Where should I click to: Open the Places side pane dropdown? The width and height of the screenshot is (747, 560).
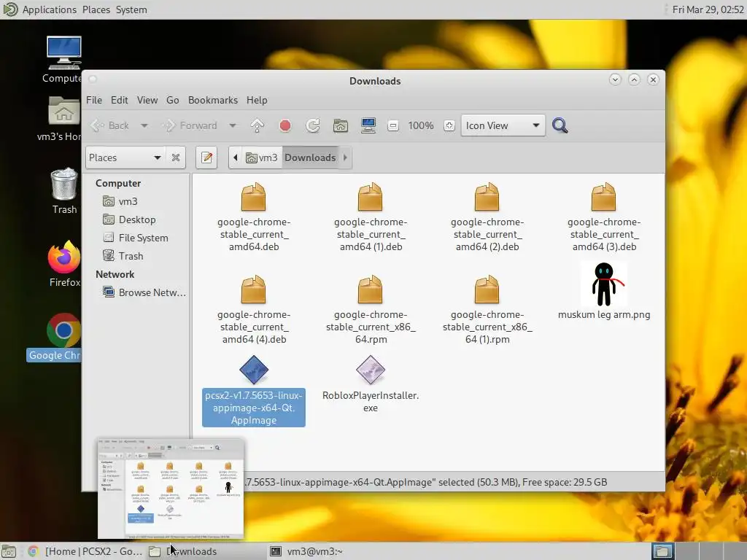point(125,157)
